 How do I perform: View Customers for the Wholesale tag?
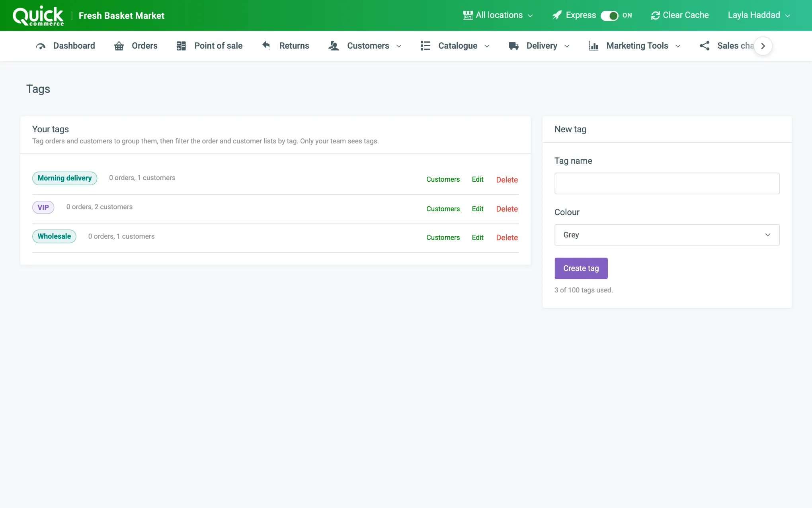443,237
